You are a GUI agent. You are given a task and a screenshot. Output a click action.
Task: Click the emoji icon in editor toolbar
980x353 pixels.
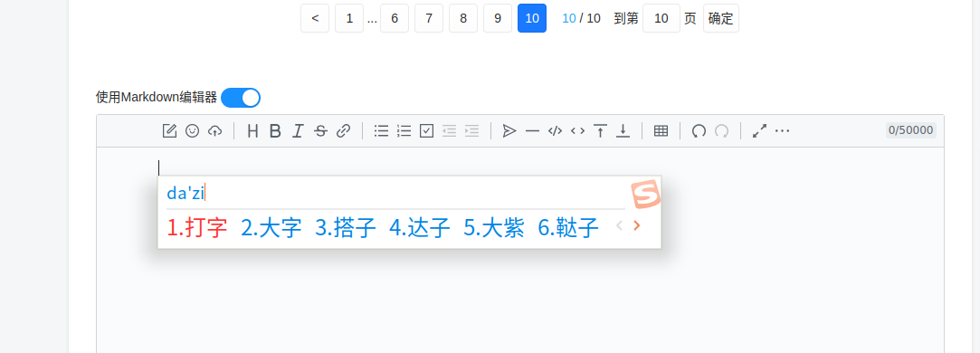pyautogui.click(x=193, y=131)
